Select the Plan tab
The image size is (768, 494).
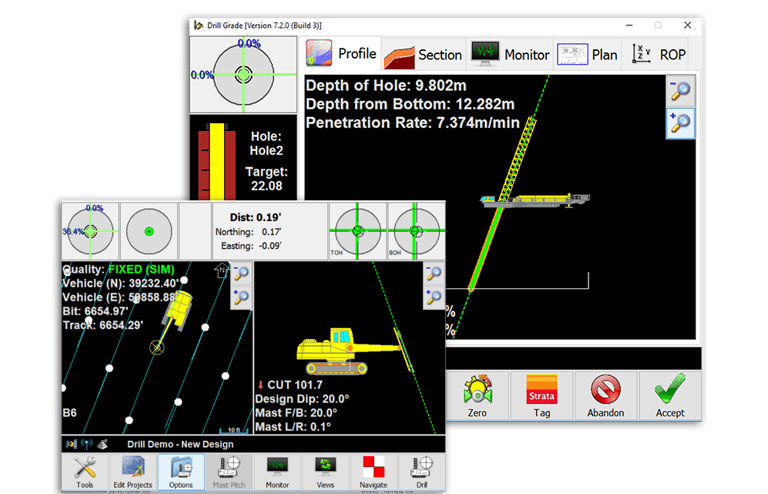[x=587, y=54]
